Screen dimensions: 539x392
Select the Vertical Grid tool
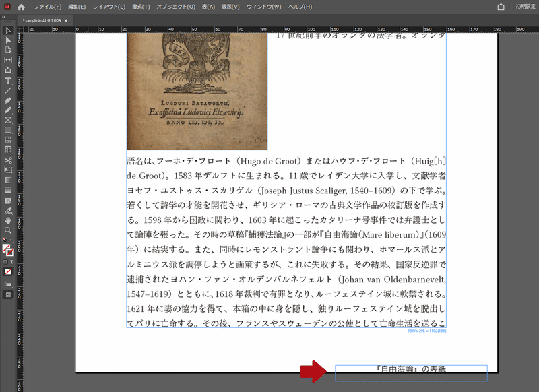(x=8, y=150)
